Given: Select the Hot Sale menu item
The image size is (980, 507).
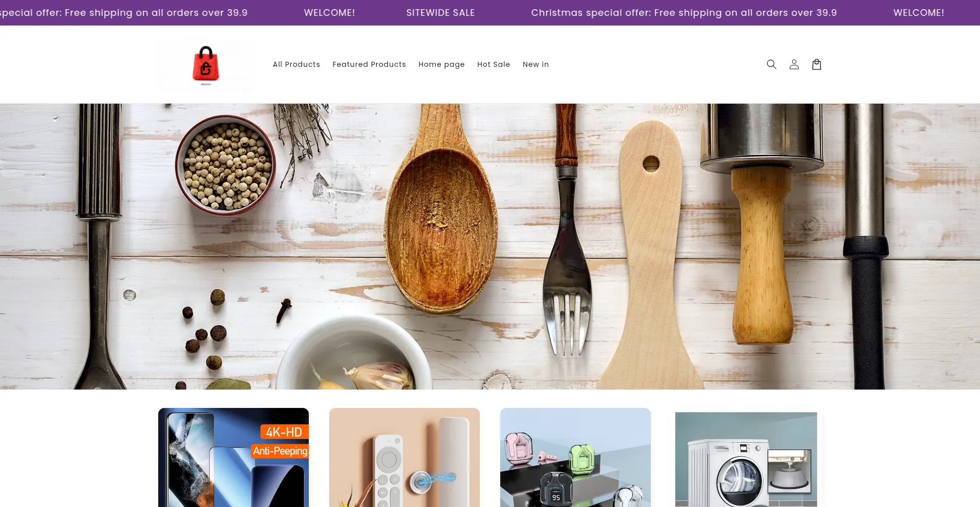Looking at the screenshot, I should [x=494, y=64].
